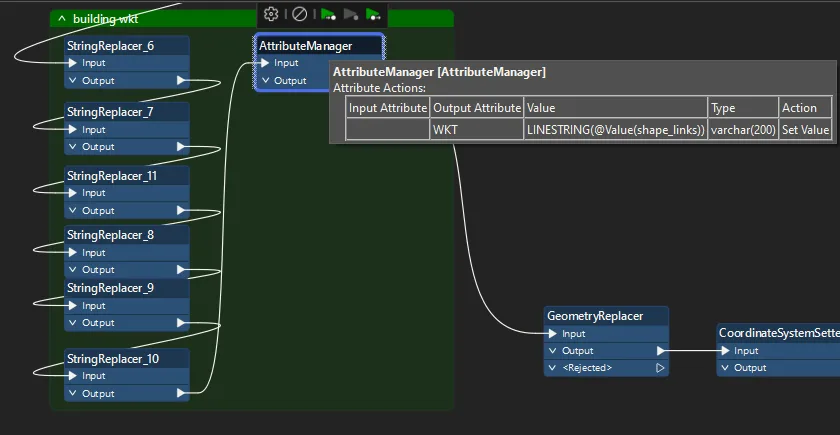Expand CoordinateSystemSetter Output attributes chevron

pyautogui.click(x=725, y=368)
